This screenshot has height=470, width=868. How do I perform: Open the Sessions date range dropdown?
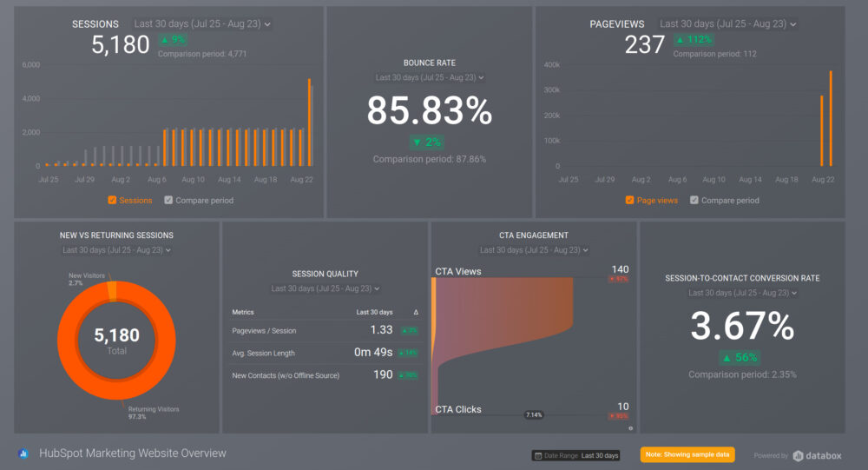tap(202, 24)
